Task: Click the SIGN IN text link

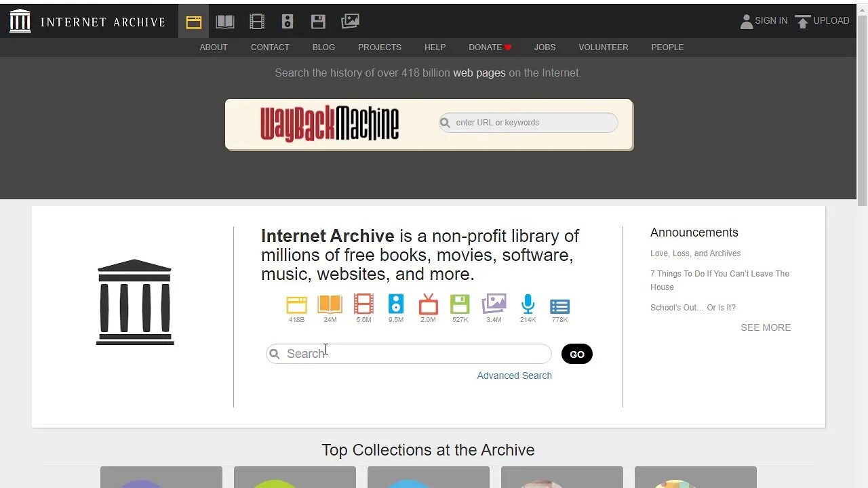Action: (772, 21)
